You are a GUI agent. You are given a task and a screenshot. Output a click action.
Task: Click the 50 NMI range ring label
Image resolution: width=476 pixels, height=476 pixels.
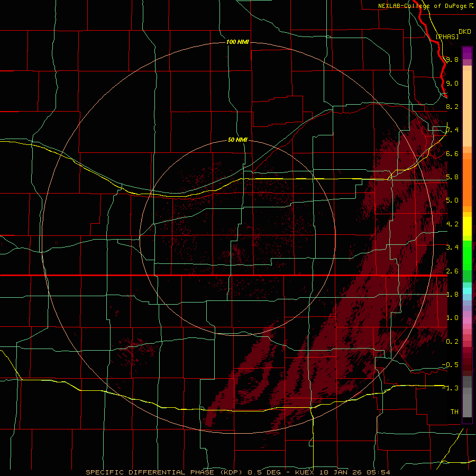(x=237, y=140)
